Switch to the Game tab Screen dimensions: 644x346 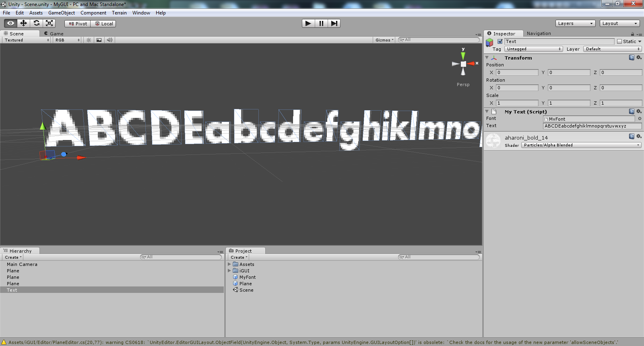(56, 34)
